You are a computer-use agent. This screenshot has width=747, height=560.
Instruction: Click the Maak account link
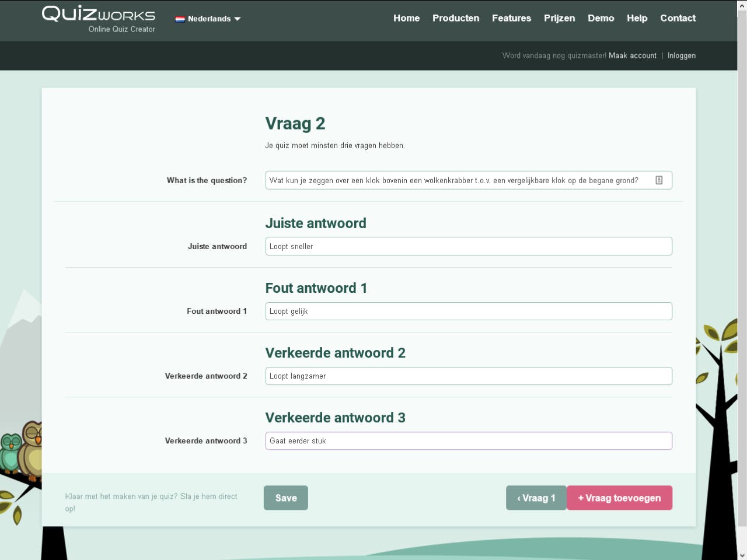(632, 55)
